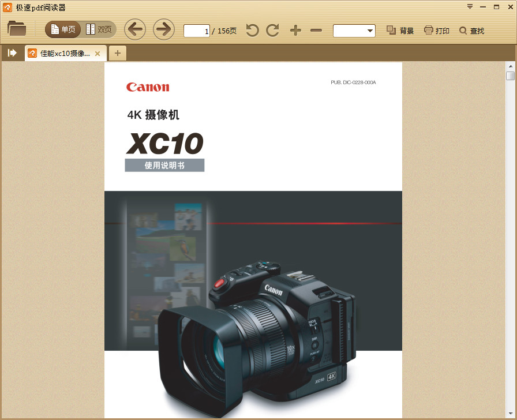Expand the sidebar panel arrow
517x420 pixels.
point(12,52)
